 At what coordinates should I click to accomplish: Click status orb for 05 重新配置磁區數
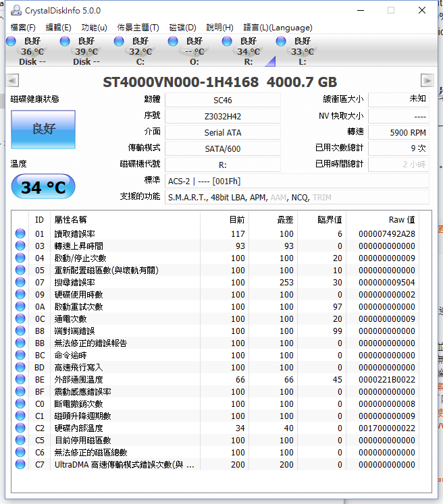tap(20, 271)
